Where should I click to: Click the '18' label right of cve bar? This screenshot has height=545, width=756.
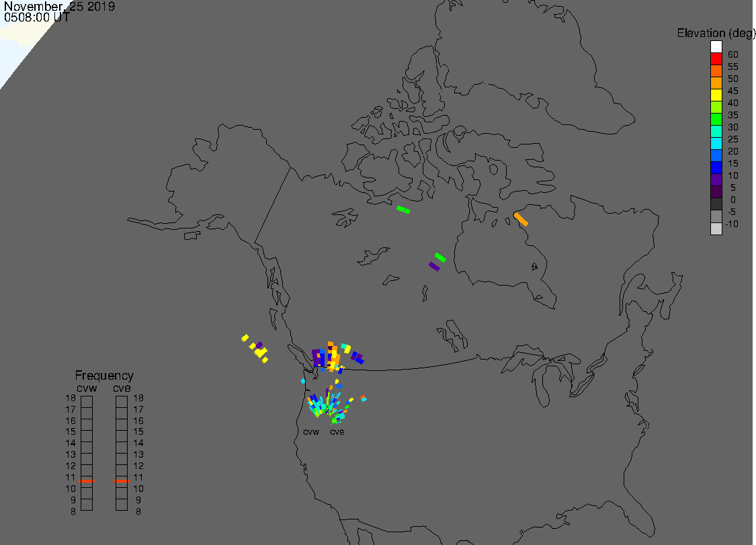(138, 398)
